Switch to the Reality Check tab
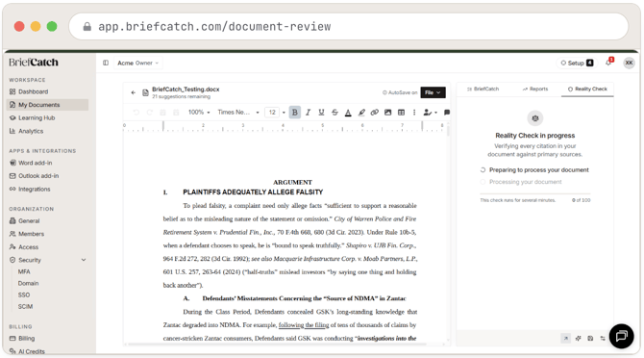 click(x=587, y=89)
